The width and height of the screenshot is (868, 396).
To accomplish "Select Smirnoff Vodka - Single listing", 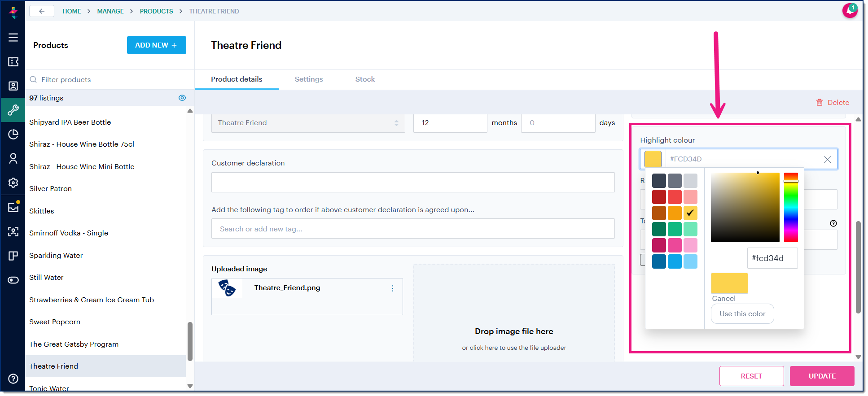I will point(69,233).
